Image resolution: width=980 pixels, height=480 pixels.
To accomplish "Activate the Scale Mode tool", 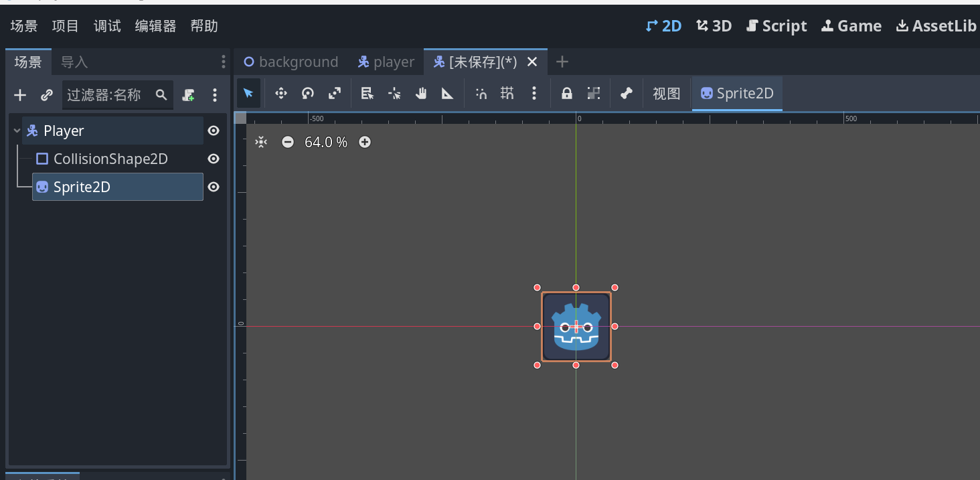I will coord(335,94).
